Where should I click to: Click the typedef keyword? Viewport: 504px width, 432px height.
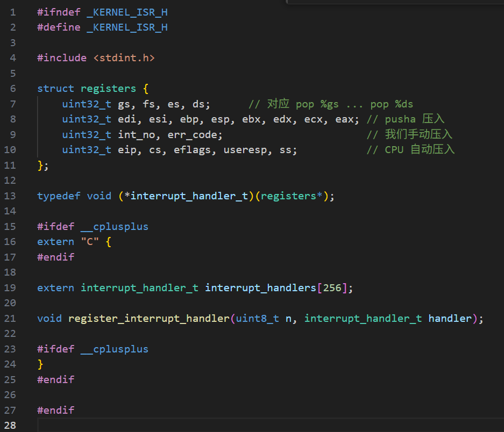click(x=59, y=196)
